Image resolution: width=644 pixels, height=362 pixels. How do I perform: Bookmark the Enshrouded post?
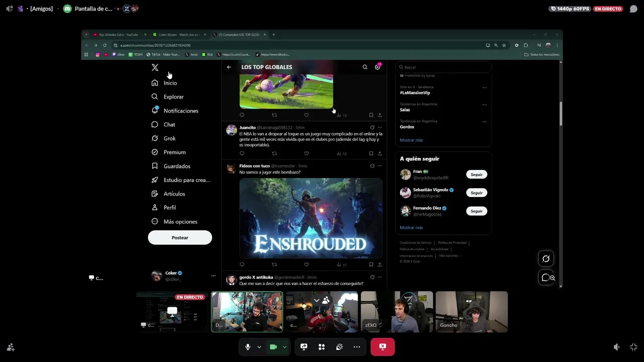coord(371,264)
